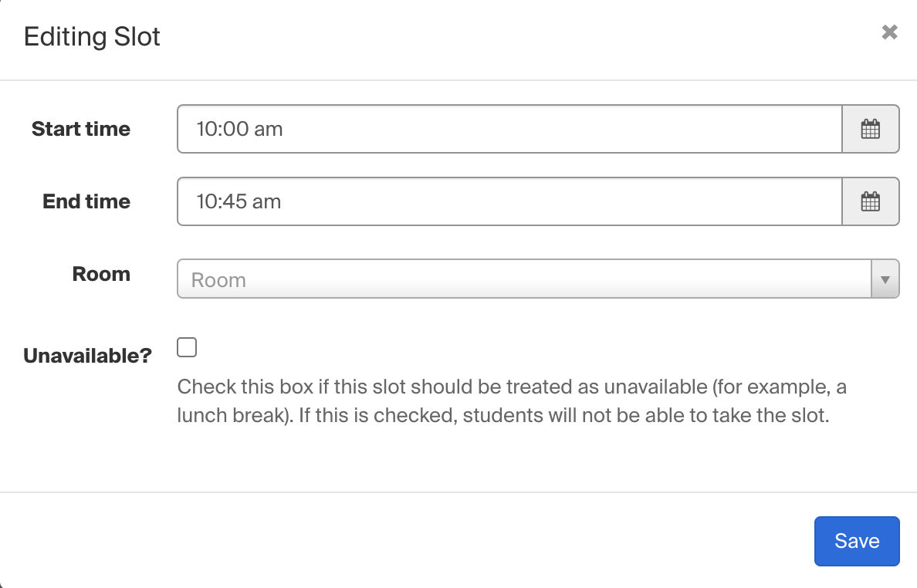
Task: Click the Unavailable? label text
Action: 88,356
